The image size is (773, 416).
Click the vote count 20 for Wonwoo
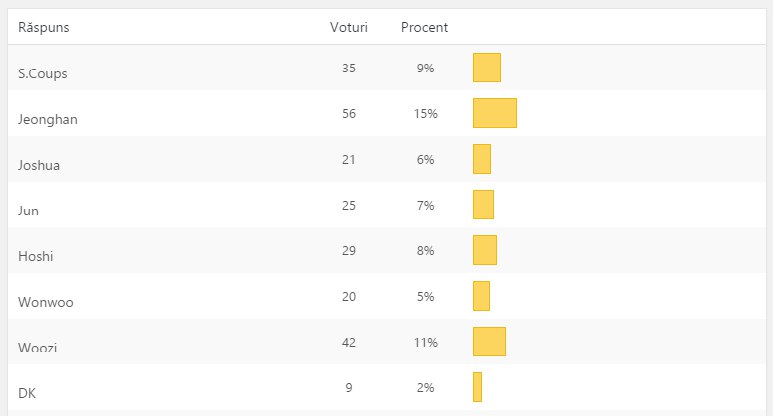click(349, 297)
